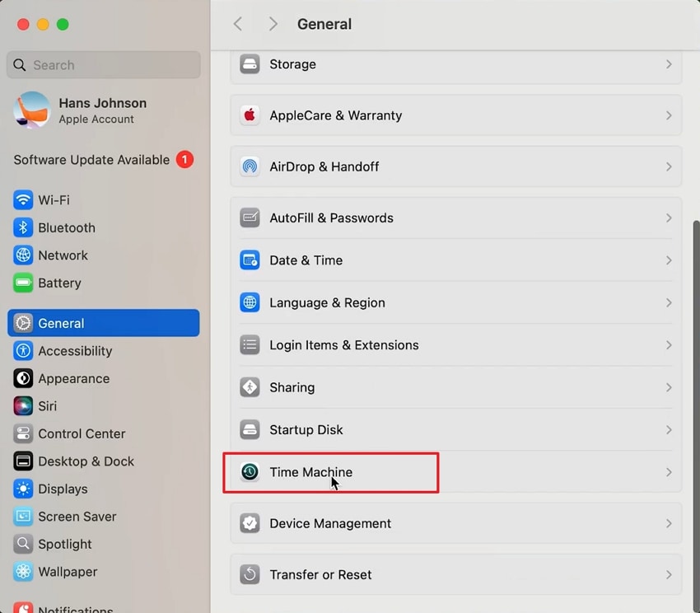
Task: Open Control Center sidebar item
Action: (81, 433)
